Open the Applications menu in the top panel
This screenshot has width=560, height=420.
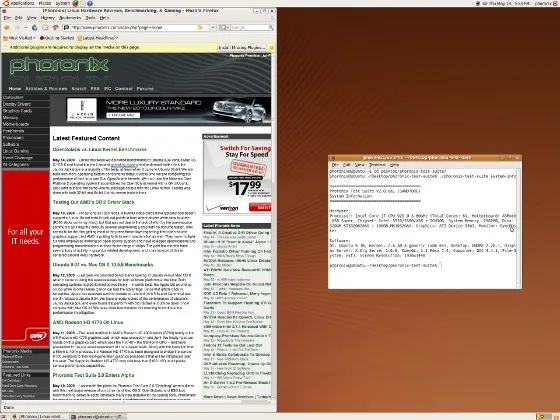[22, 3]
